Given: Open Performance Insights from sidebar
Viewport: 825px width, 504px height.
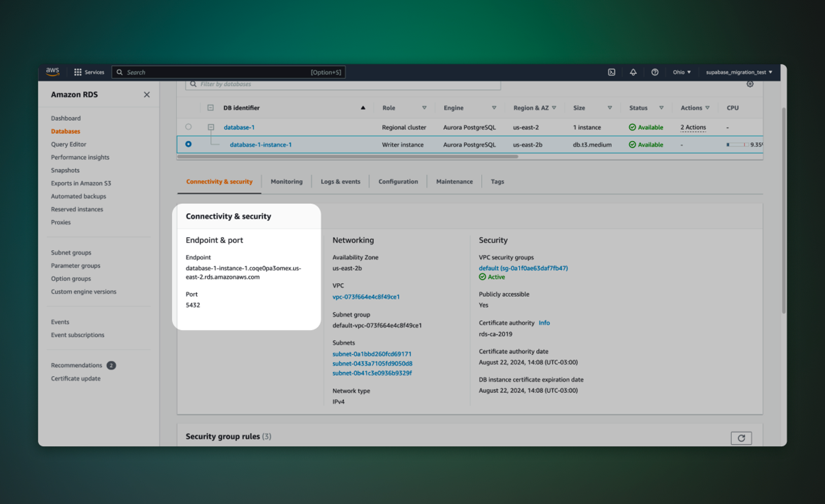Looking at the screenshot, I should click(81, 157).
